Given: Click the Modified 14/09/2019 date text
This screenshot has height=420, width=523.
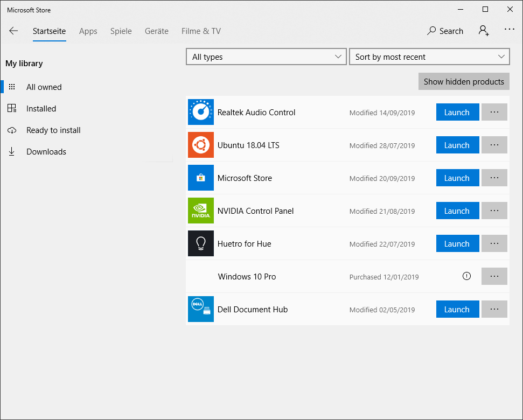Looking at the screenshot, I should click(x=382, y=113).
